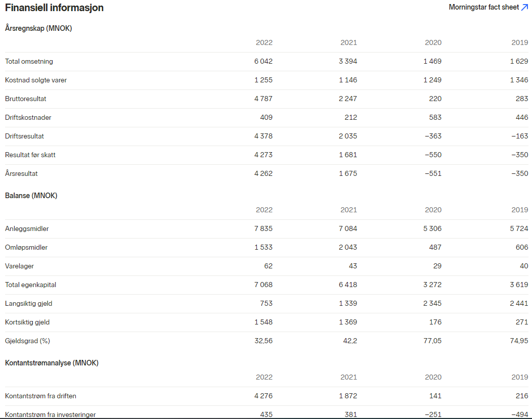Click the Kostnad solgte varer row label

36,80
